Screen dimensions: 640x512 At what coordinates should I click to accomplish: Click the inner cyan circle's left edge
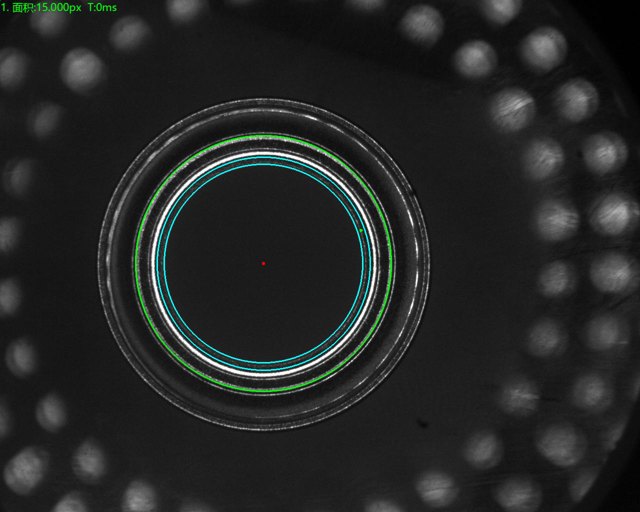tap(165, 262)
